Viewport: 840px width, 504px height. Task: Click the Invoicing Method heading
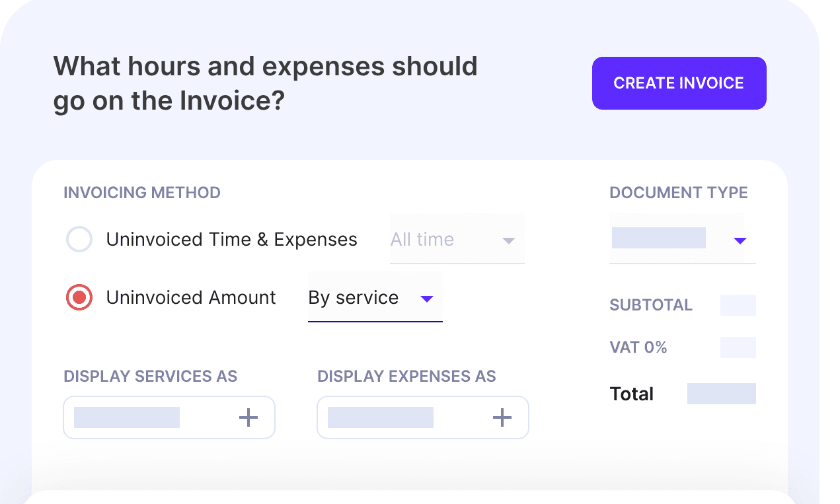142,193
